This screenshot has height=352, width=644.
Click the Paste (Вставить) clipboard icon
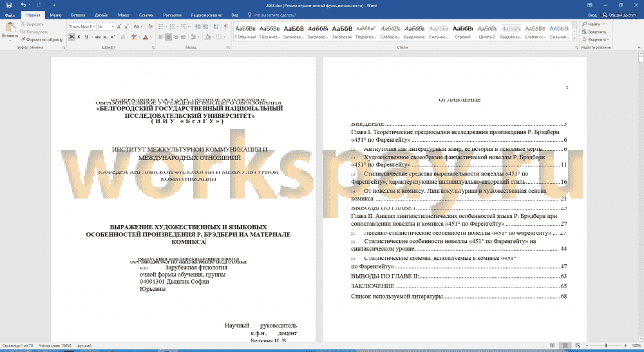pos(10,28)
